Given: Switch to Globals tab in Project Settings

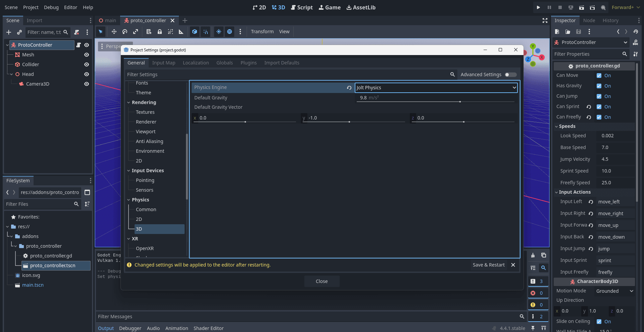Looking at the screenshot, I should click(x=225, y=63).
